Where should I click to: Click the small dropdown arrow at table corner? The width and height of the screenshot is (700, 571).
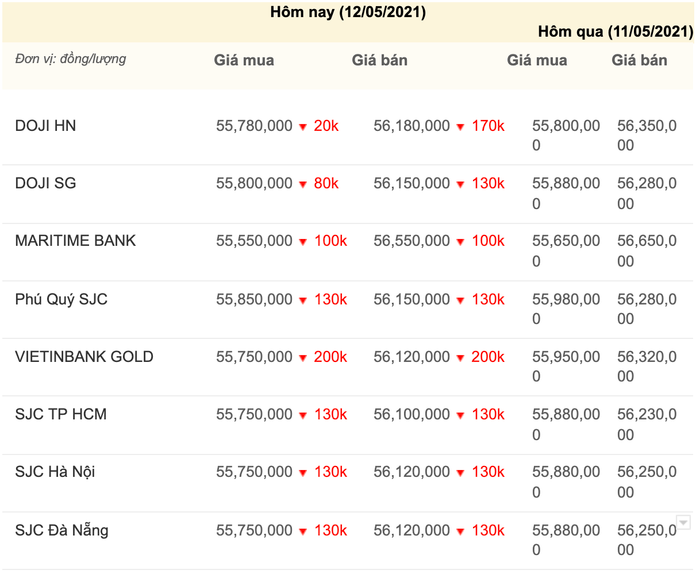(683, 522)
